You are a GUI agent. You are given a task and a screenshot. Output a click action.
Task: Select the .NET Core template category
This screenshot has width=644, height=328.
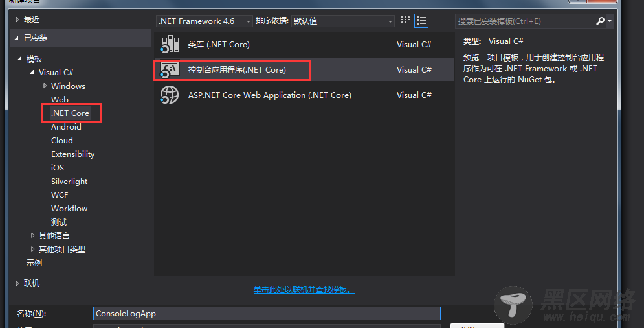point(70,113)
